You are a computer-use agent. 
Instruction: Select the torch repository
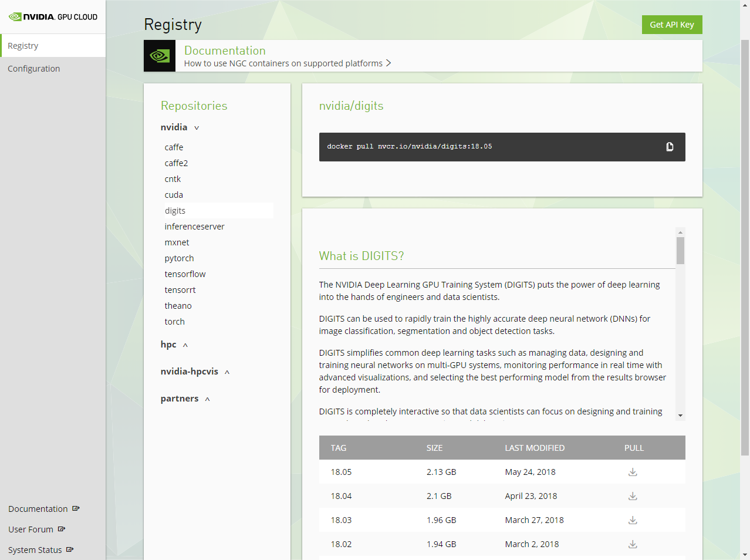(174, 322)
